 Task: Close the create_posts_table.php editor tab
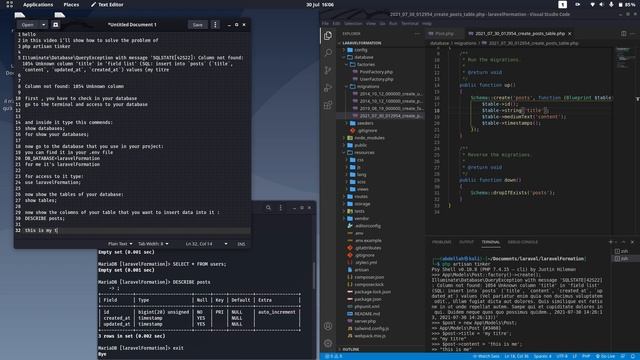coord(570,33)
